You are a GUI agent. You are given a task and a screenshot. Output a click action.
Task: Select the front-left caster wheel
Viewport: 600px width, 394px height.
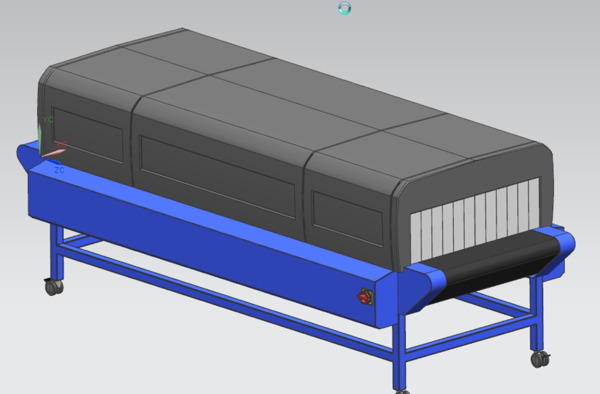pyautogui.click(x=54, y=287)
